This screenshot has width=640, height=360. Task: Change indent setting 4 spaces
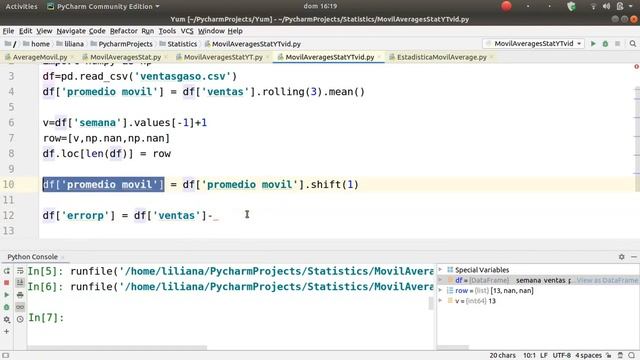(588, 356)
